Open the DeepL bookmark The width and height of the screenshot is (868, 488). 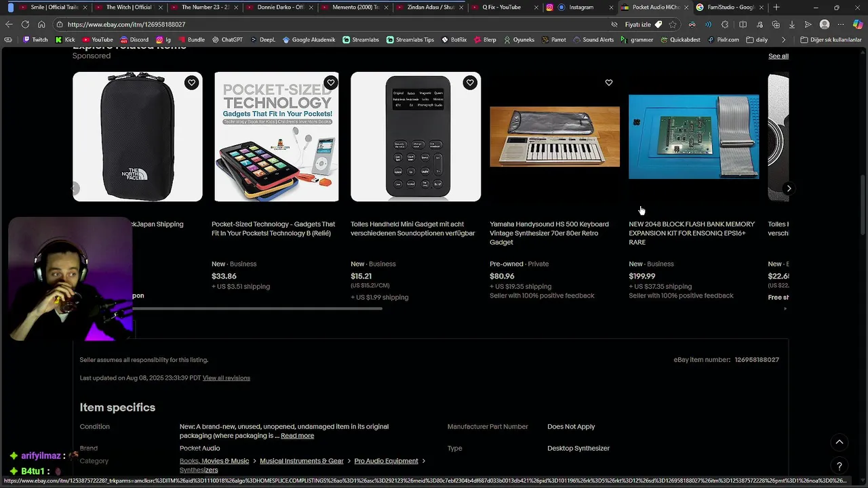coord(262,40)
